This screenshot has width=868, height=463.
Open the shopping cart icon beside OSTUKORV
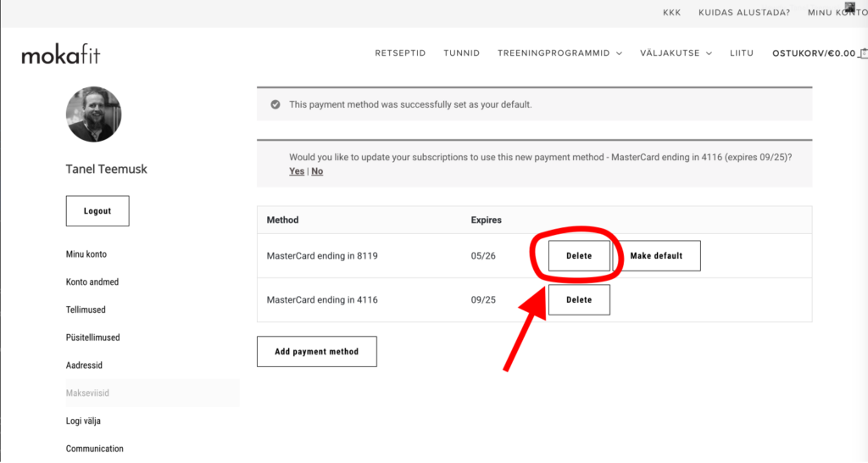click(x=863, y=53)
